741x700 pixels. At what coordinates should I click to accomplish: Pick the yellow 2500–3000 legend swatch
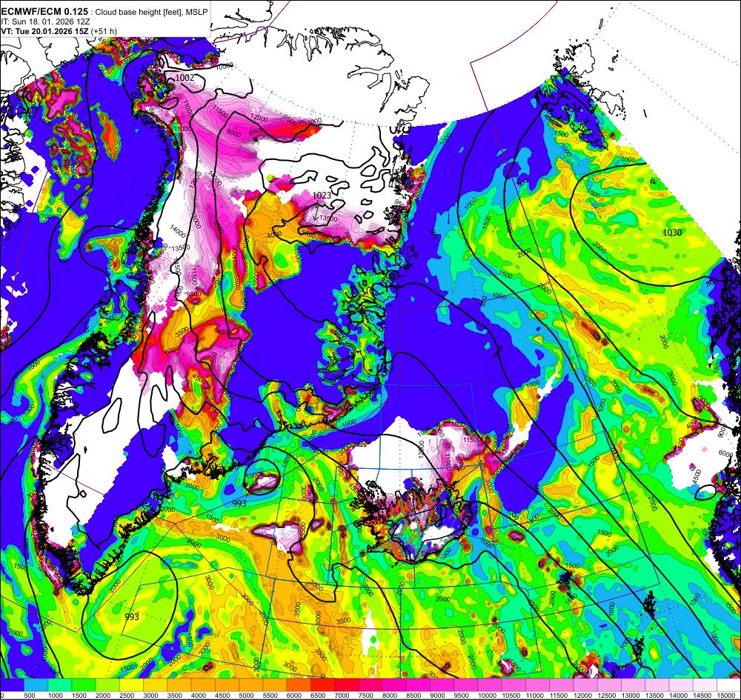coord(131,685)
